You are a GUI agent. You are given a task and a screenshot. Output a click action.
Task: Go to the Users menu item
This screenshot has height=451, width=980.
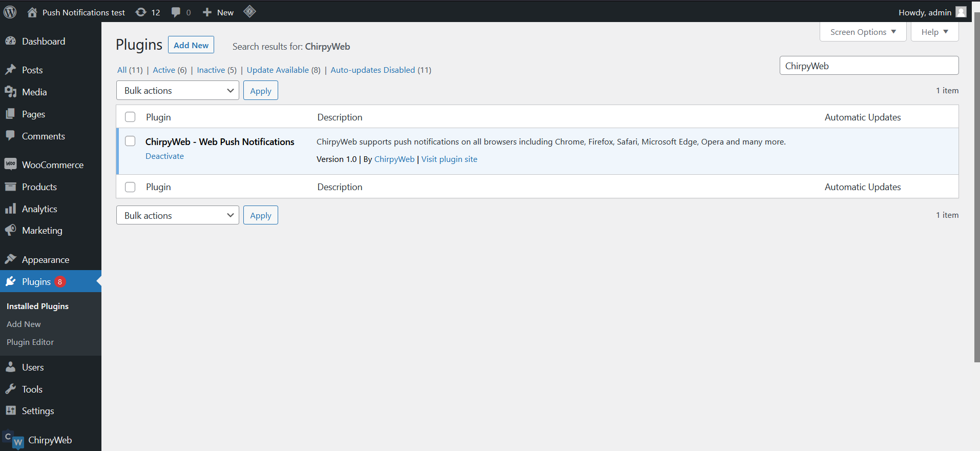point(33,367)
